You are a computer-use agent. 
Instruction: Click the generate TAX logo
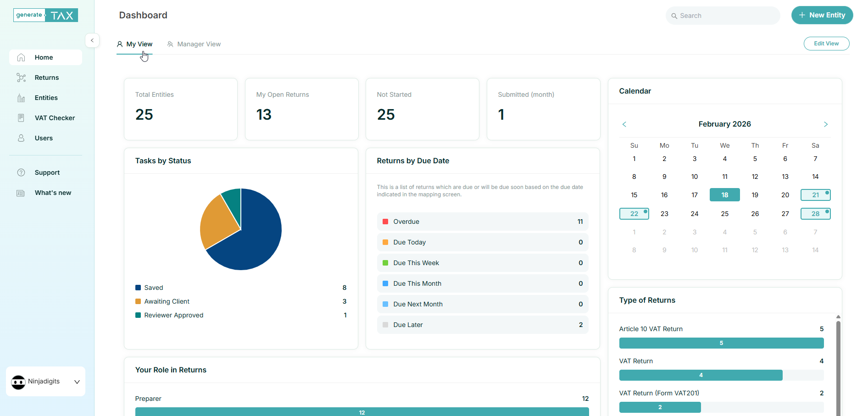pyautogui.click(x=45, y=15)
